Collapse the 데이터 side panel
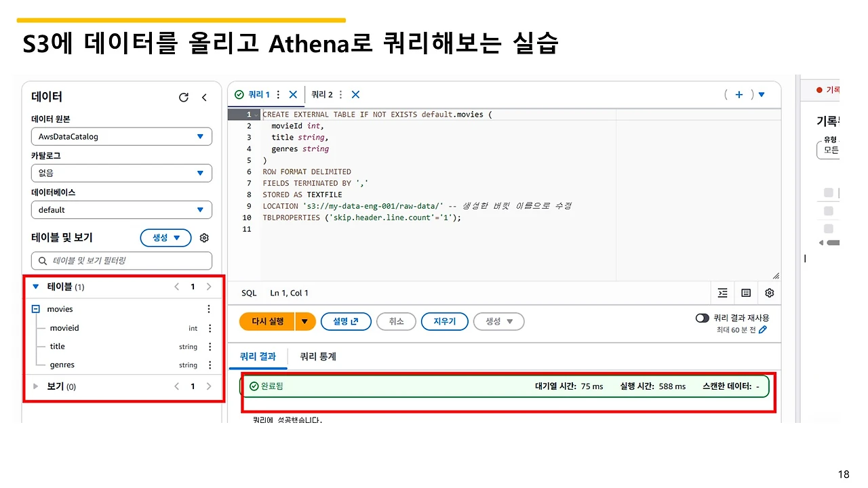868x488 pixels. pos(204,98)
